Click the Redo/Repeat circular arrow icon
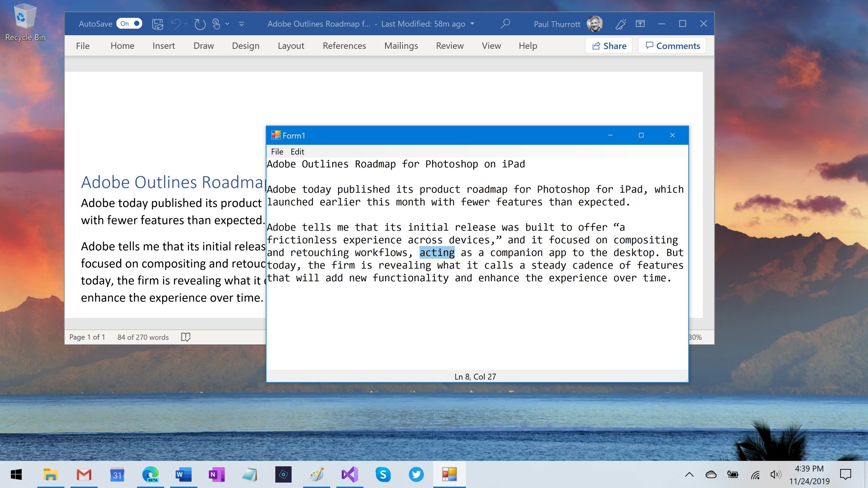 pos(200,24)
